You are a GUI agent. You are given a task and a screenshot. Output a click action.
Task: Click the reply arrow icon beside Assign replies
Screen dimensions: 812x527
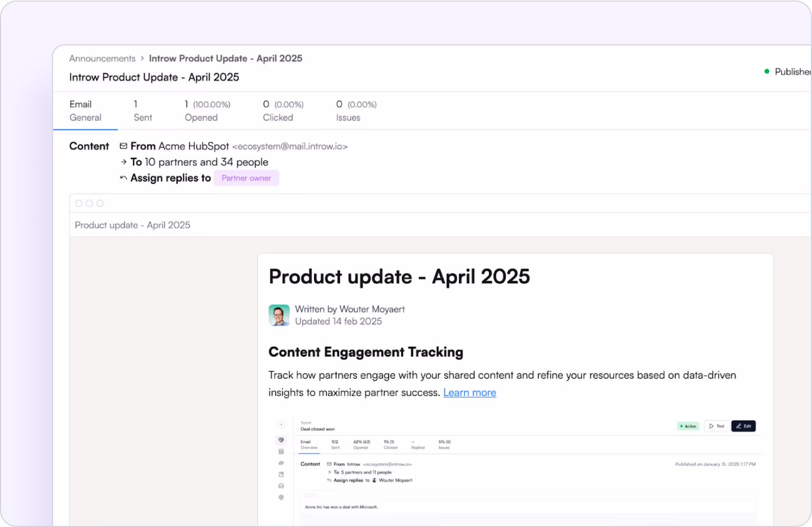point(123,178)
